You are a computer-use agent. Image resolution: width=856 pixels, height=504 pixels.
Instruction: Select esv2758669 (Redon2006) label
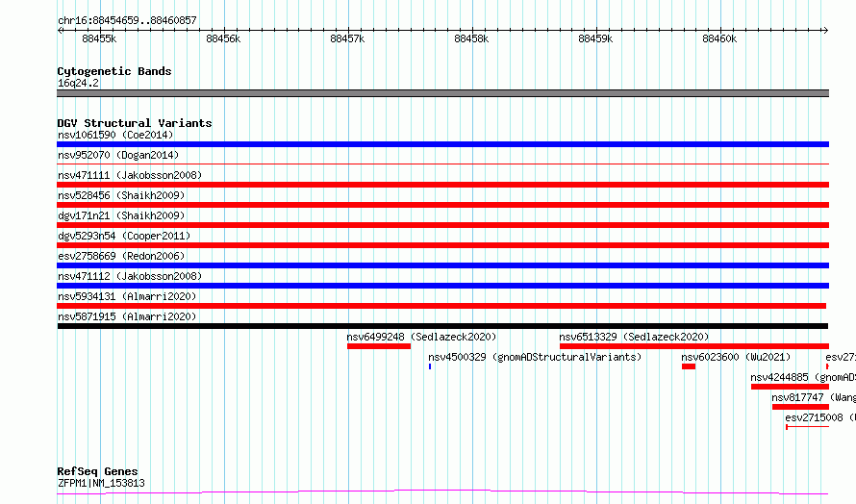[121, 256]
